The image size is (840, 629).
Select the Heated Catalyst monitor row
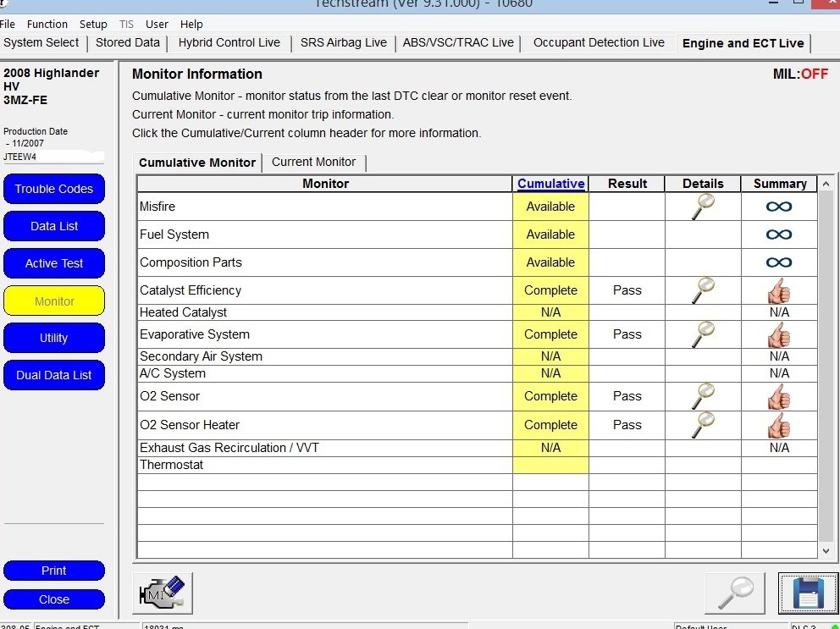[478, 312]
